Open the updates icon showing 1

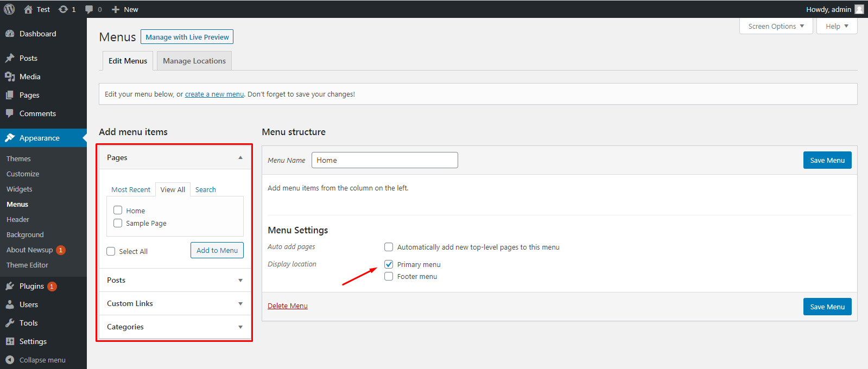[64, 9]
